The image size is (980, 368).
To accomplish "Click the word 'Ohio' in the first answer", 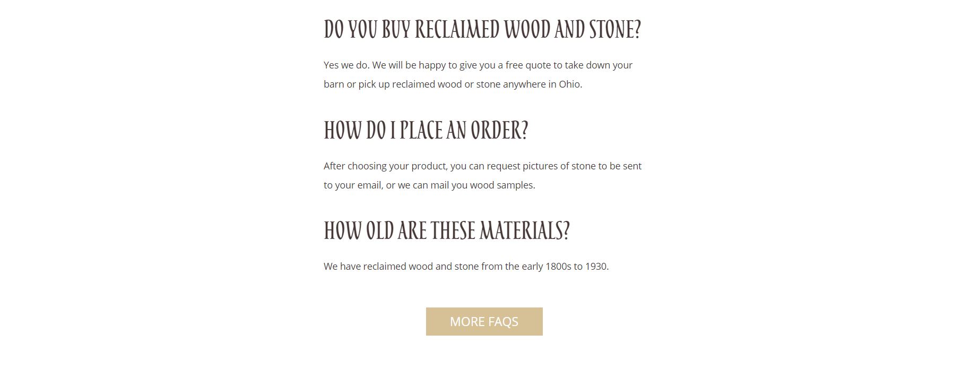I will [569, 84].
